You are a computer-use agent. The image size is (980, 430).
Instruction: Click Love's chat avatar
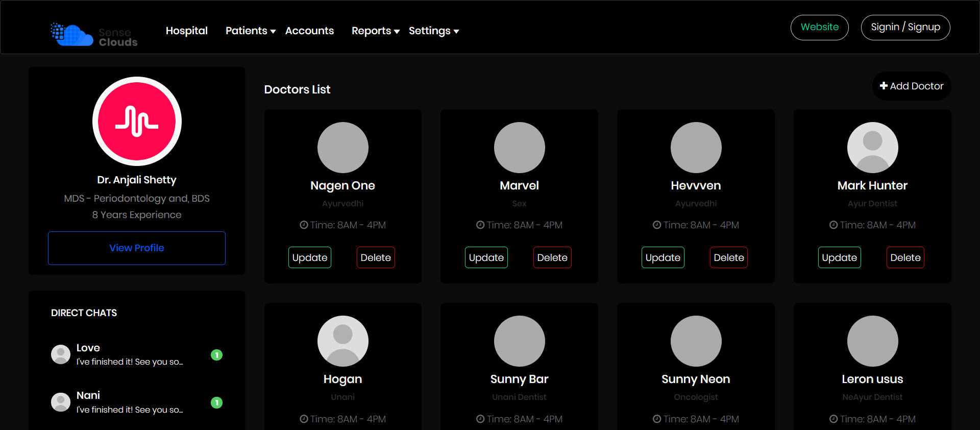pos(61,354)
